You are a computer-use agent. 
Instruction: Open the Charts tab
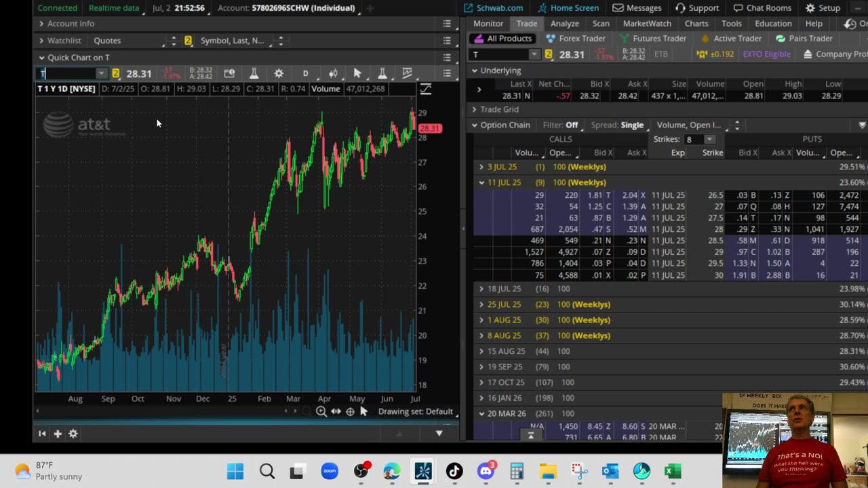pyautogui.click(x=696, y=24)
